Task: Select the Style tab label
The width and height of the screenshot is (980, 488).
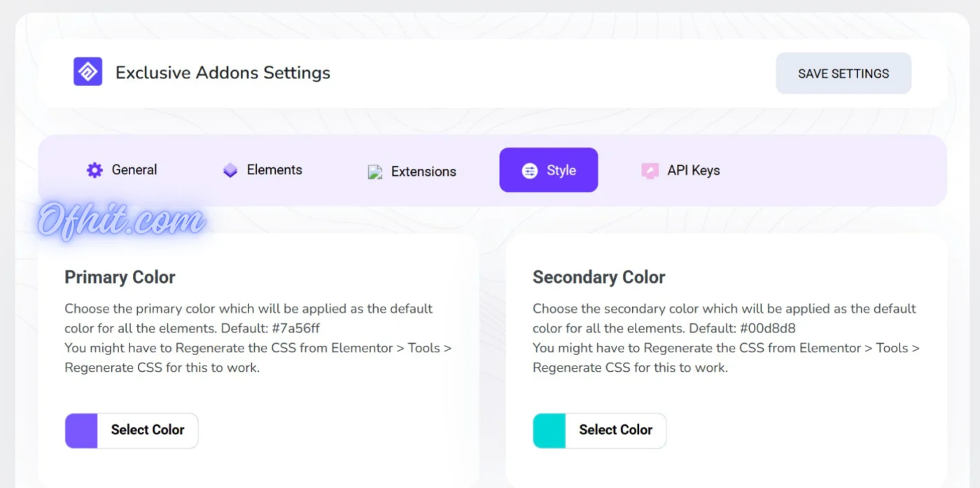Action: coord(561,171)
